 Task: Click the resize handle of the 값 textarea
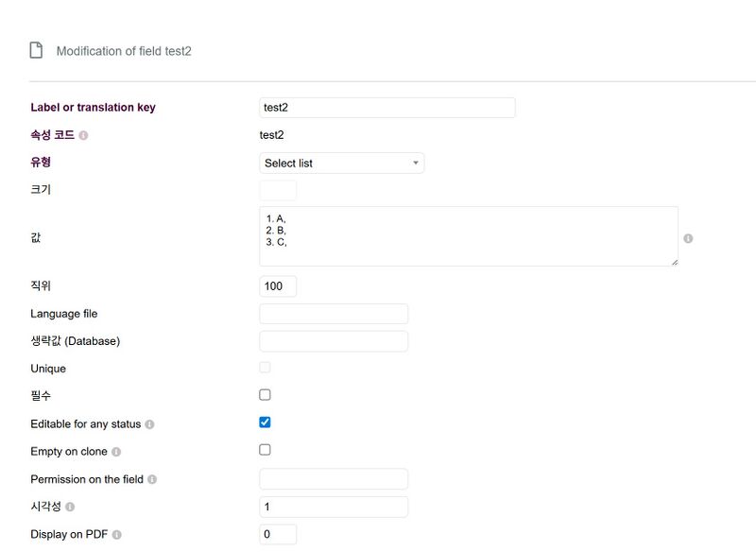click(674, 262)
